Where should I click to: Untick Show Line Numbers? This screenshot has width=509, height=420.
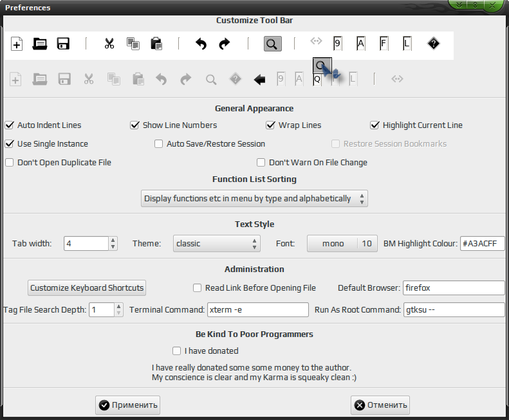[x=134, y=125]
